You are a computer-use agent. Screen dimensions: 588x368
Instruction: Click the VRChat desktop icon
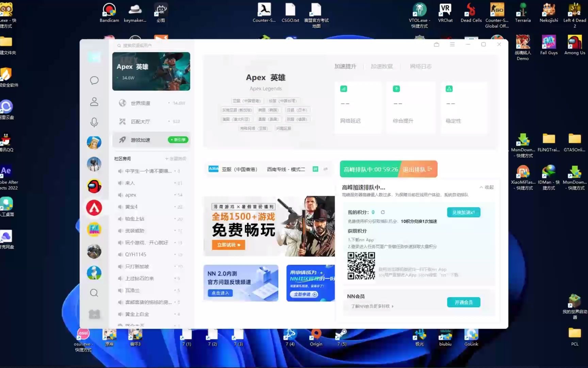[x=445, y=13]
